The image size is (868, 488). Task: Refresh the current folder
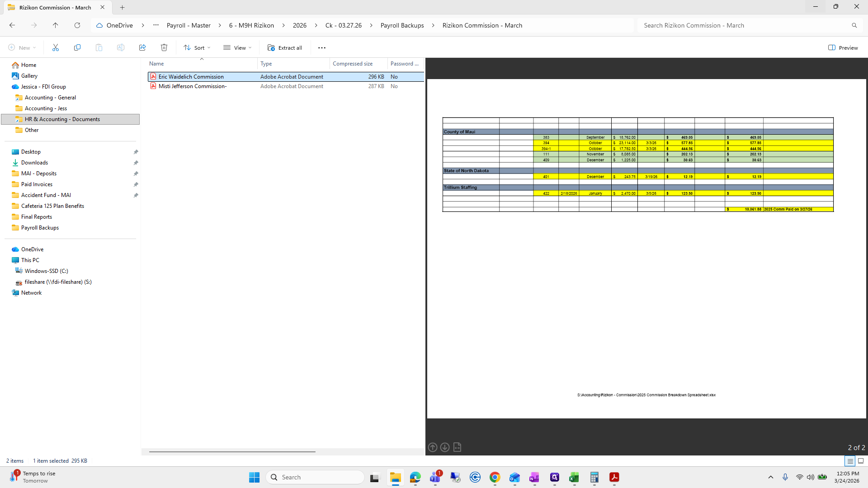coord(77,25)
